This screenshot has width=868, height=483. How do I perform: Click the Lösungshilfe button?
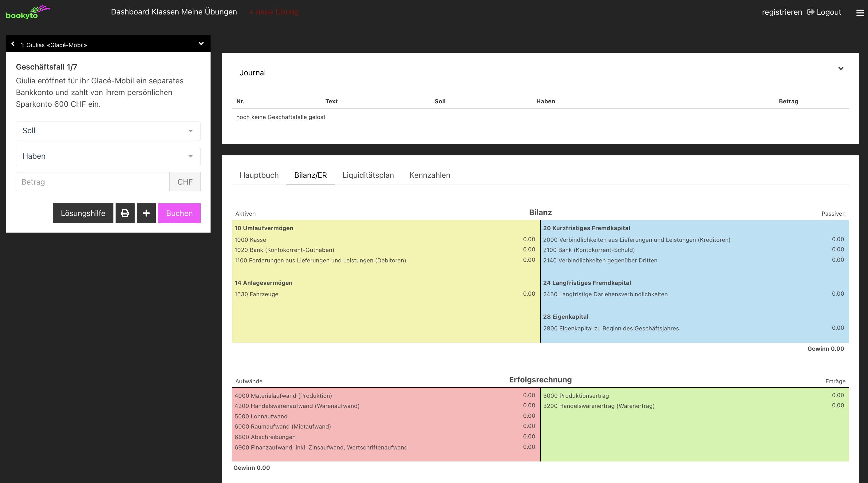coord(83,213)
